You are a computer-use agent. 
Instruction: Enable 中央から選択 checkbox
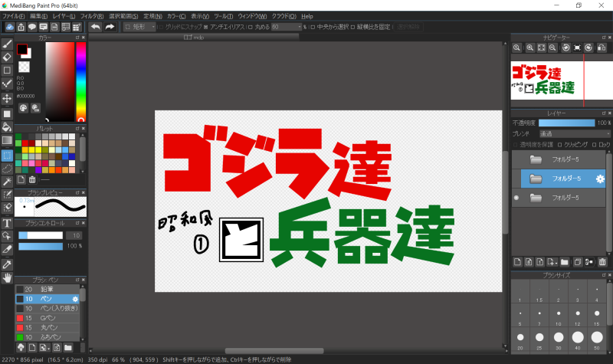click(313, 27)
